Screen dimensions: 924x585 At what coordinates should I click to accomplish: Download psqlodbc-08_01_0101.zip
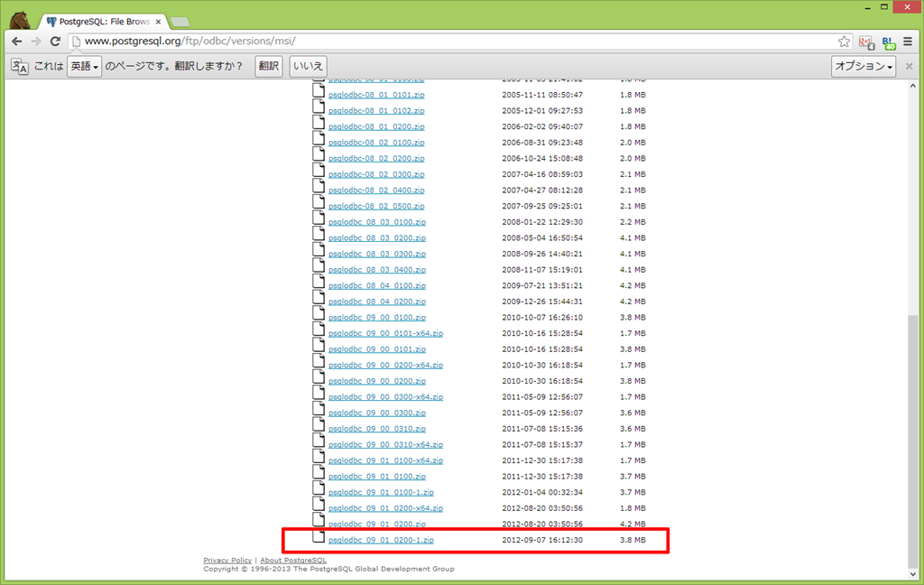point(376,95)
